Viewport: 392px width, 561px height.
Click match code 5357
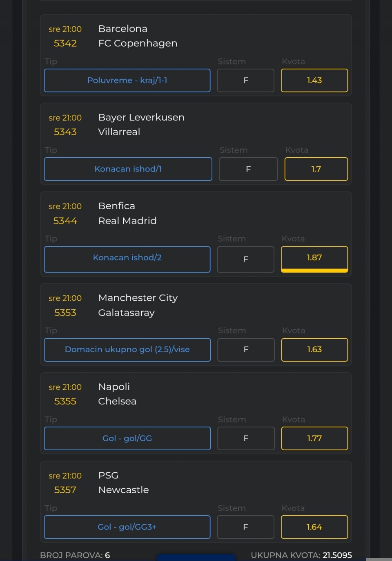pyautogui.click(x=65, y=490)
